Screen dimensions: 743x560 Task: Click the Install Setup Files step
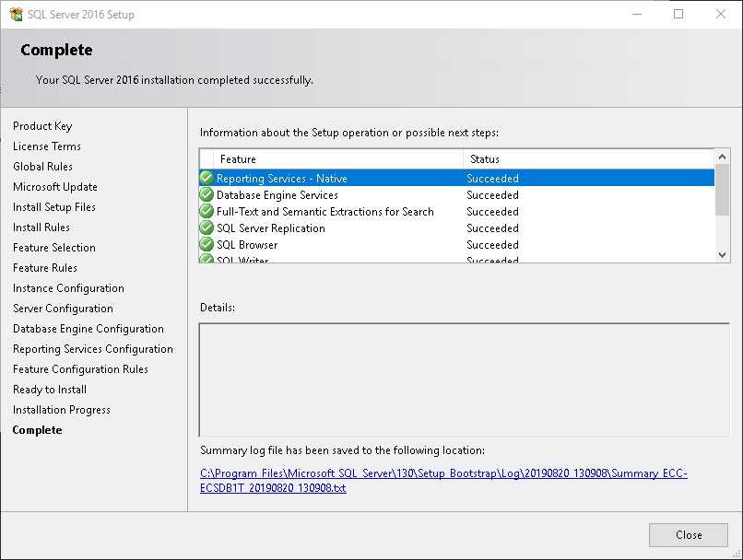(x=54, y=207)
